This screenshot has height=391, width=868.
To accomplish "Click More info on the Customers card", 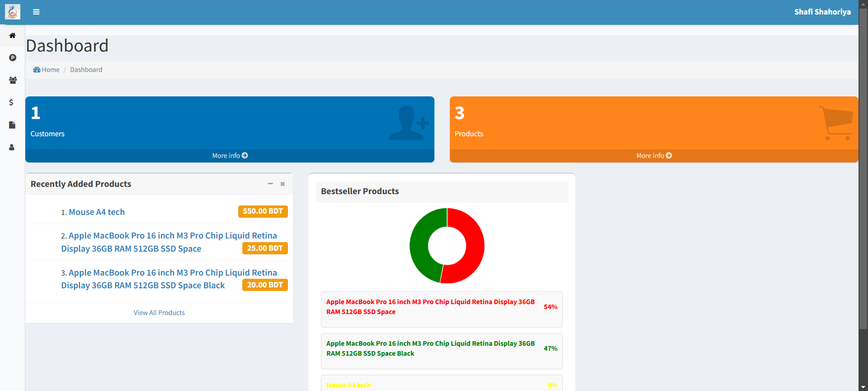I will (x=230, y=156).
